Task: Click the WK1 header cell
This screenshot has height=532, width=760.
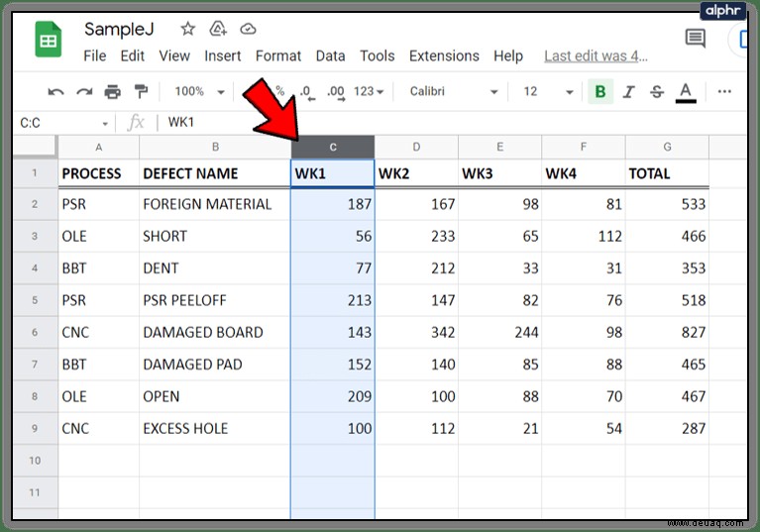Action: tap(333, 173)
